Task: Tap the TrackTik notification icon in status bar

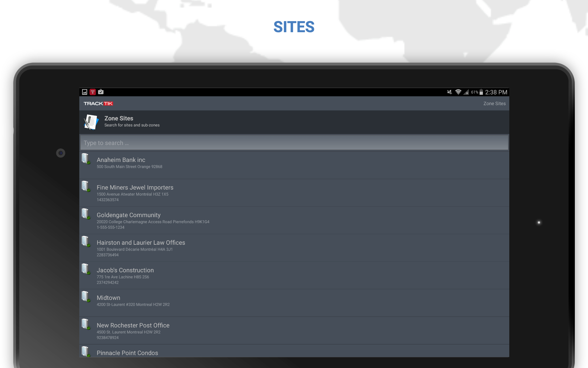Action: click(x=93, y=92)
